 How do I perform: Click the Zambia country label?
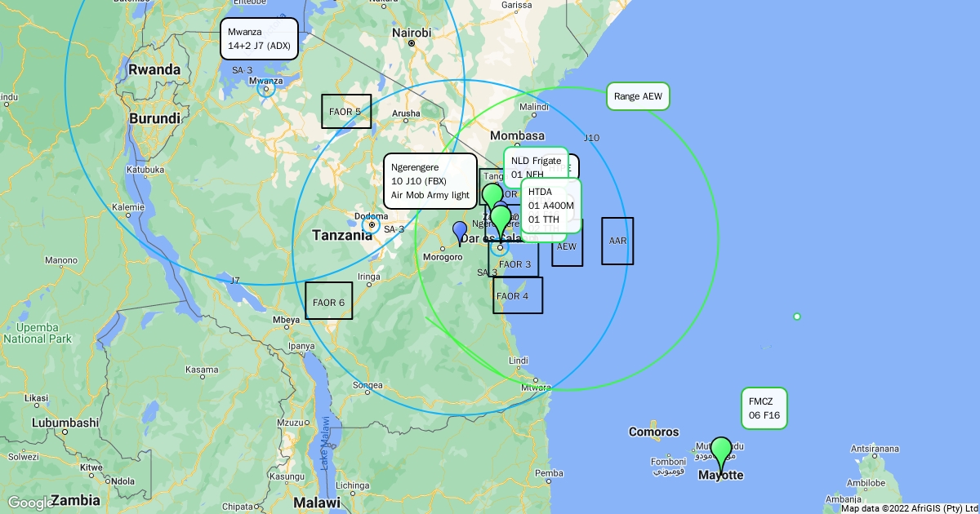pos(76,500)
